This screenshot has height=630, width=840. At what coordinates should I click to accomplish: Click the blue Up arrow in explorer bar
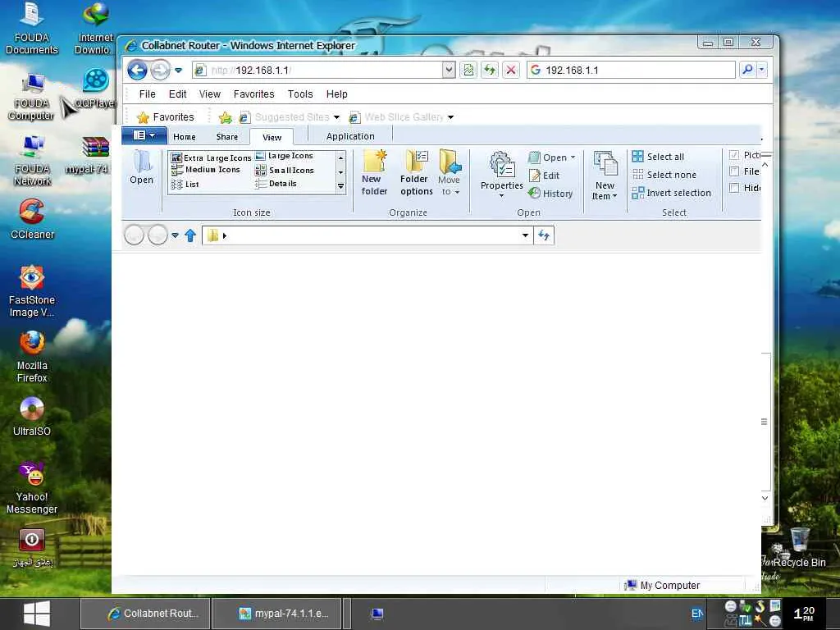(190, 235)
